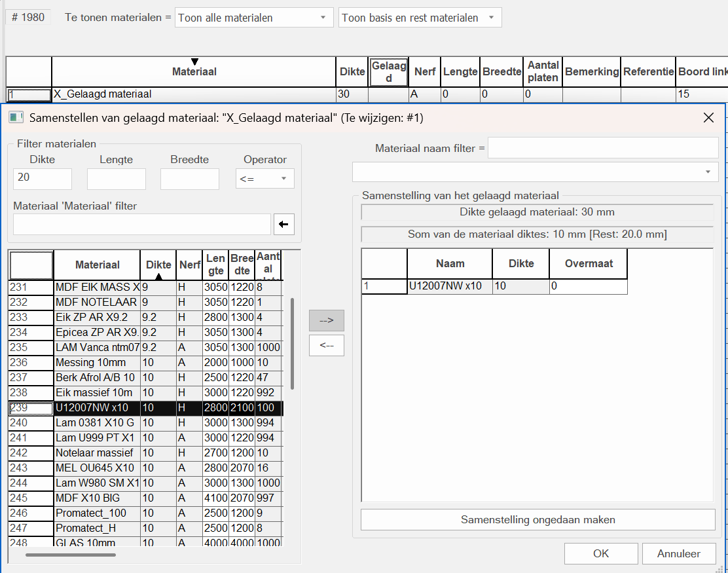The width and height of the screenshot is (728, 573).
Task: Click 'Samenstelling ongedaan maken'
Action: click(537, 520)
